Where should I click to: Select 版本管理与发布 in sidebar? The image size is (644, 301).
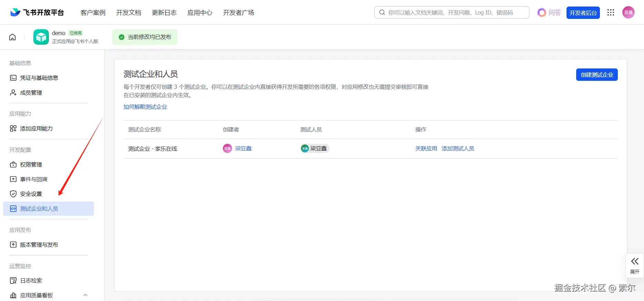click(x=49, y=245)
